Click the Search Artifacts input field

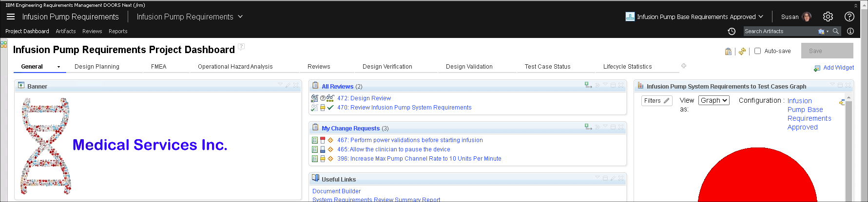pos(779,31)
